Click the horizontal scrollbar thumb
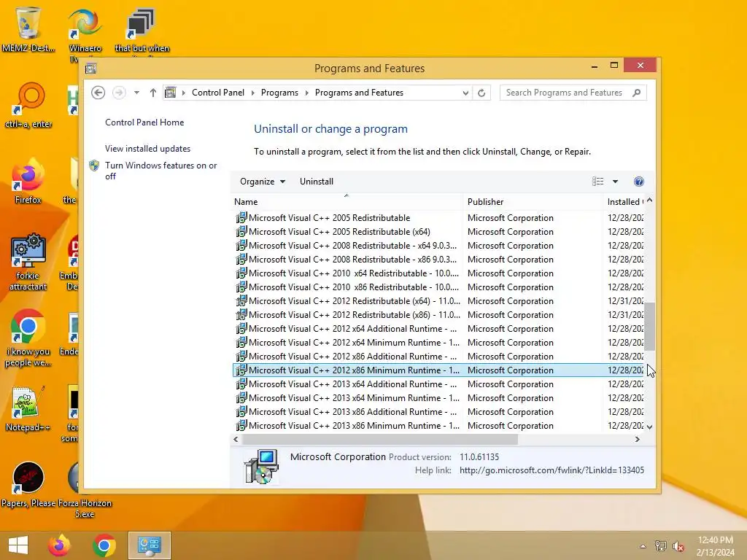Image resolution: width=747 pixels, height=560 pixels. tap(379, 439)
